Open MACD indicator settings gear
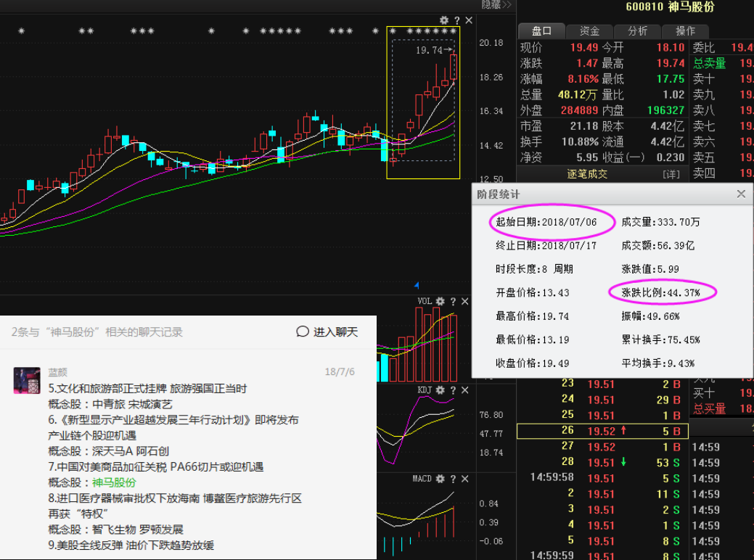The width and height of the screenshot is (754, 560). pyautogui.click(x=440, y=479)
